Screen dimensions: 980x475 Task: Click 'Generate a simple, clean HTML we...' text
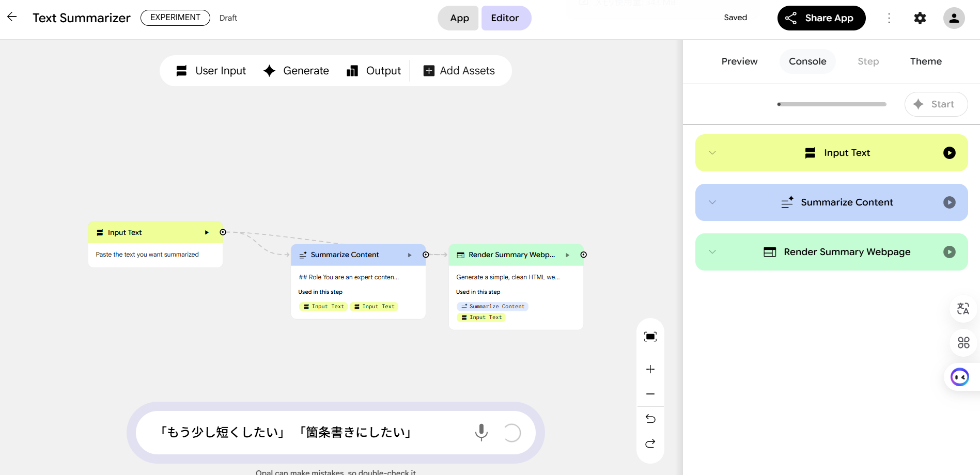pyautogui.click(x=508, y=277)
